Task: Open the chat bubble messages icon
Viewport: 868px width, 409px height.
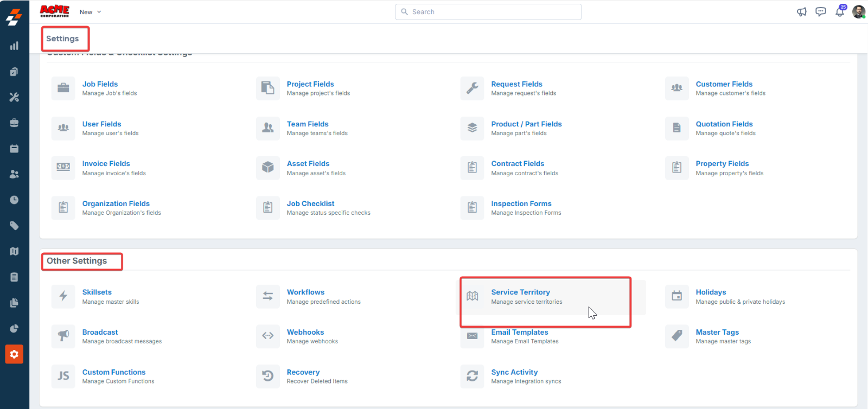Action: (x=820, y=12)
